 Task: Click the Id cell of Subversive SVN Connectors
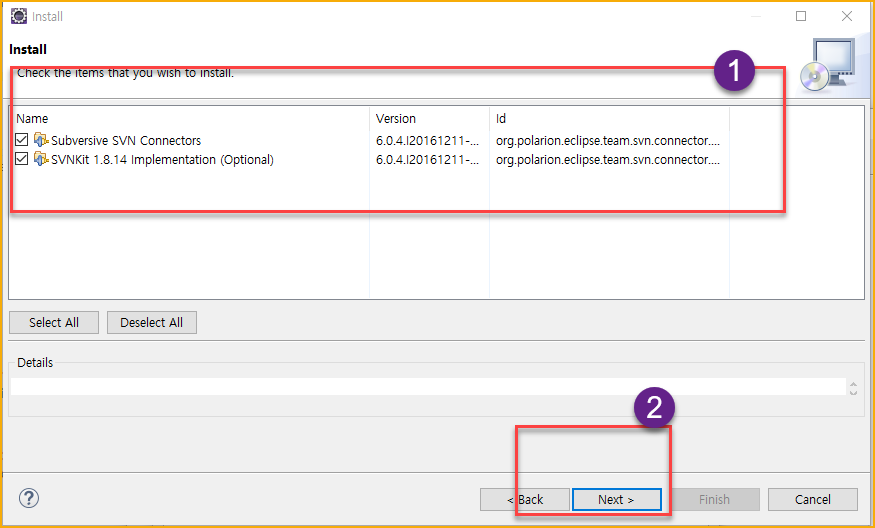click(x=608, y=141)
